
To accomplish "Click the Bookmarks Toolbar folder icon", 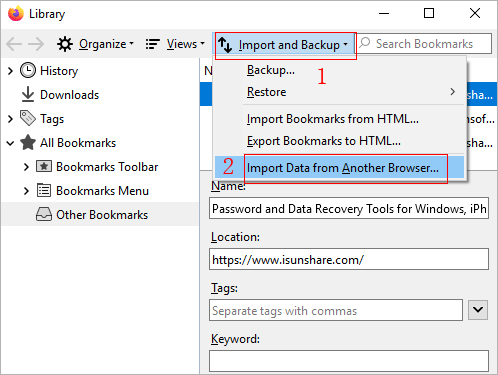I will [x=44, y=166].
